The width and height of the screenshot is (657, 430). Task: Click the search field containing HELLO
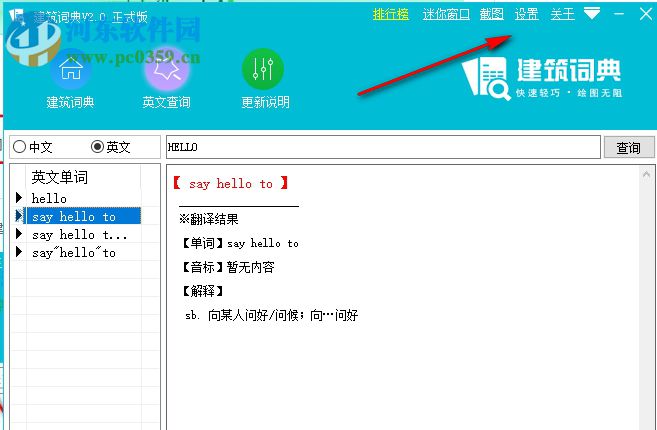(x=383, y=147)
